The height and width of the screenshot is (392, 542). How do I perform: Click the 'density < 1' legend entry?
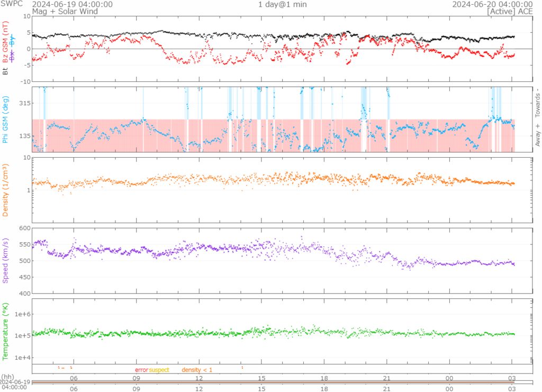pos(197,370)
